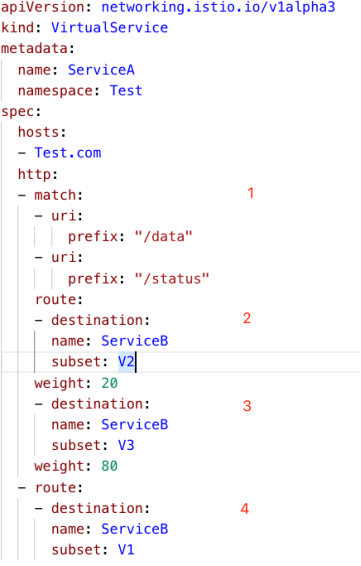Click the weight value 20
This screenshot has height=566, width=361.
click(x=109, y=383)
